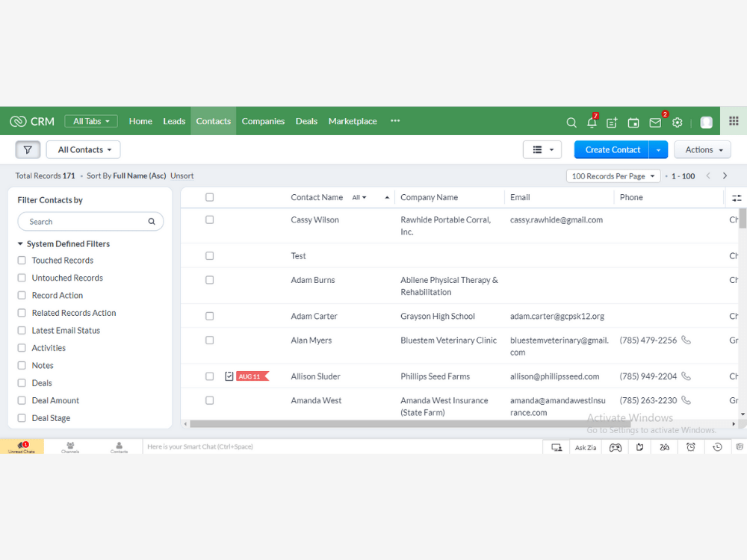The image size is (747, 560).
Task: Open the All Tabs dropdown
Action: click(x=91, y=122)
